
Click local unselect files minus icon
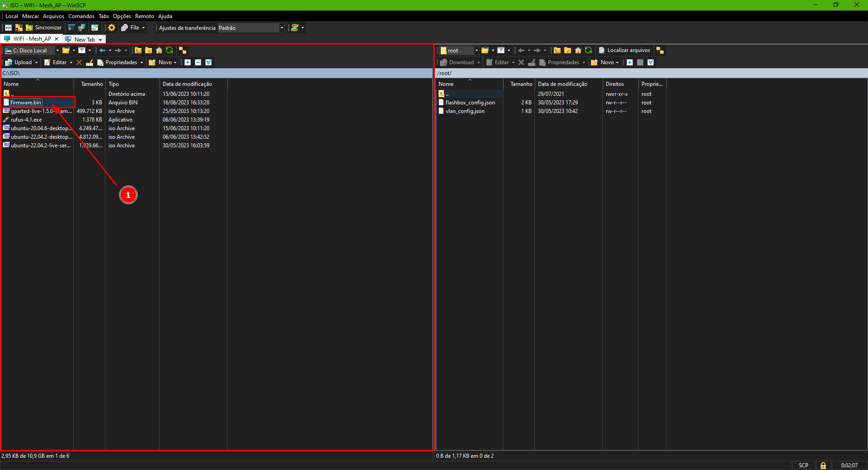coord(198,62)
